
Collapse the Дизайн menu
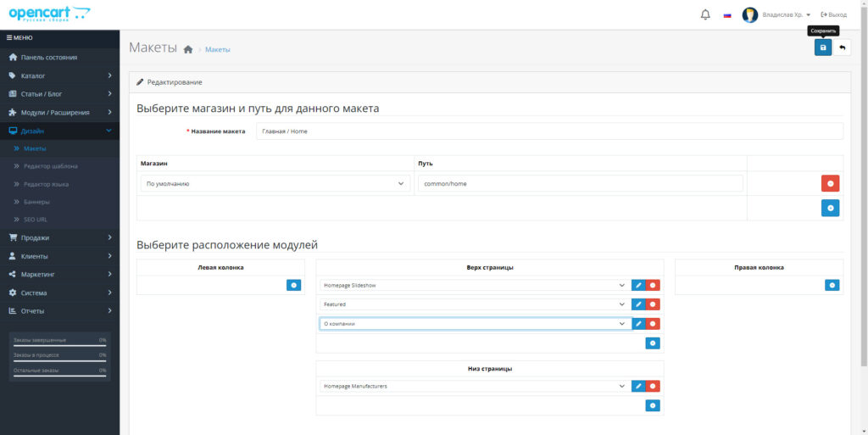pyautogui.click(x=60, y=131)
